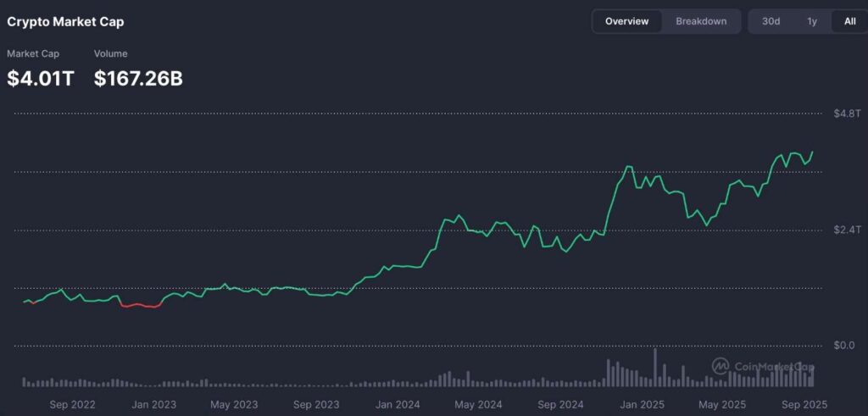868x416 pixels.
Task: Select the All time range
Action: pyautogui.click(x=849, y=21)
